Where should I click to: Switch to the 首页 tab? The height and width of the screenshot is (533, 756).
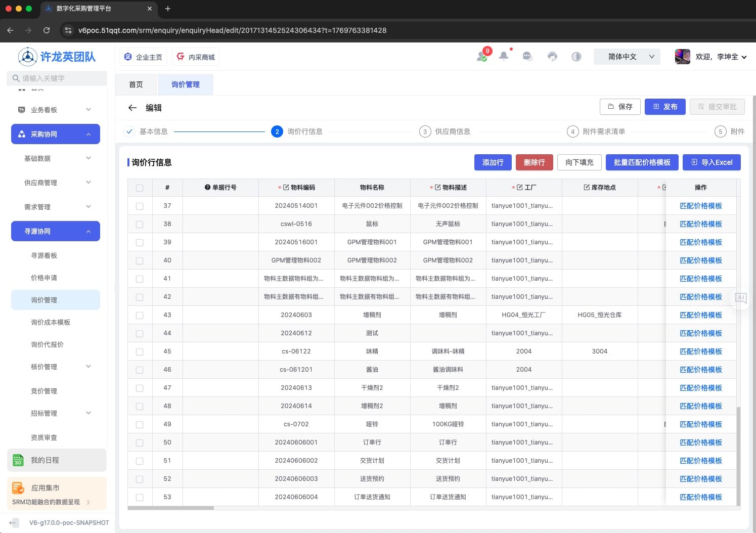coord(136,84)
